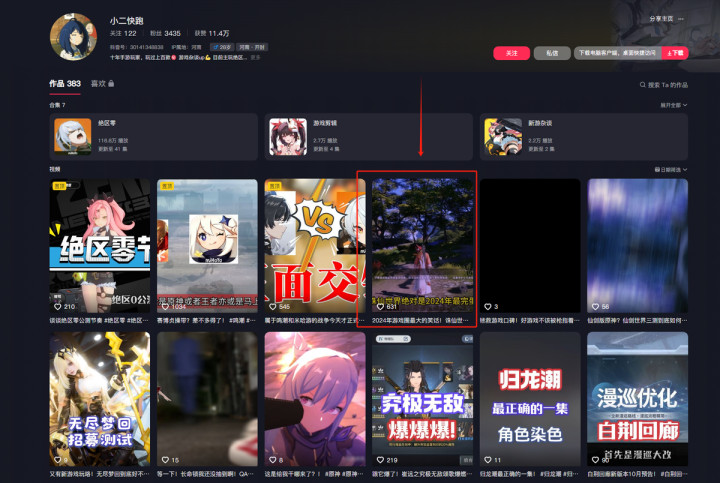Click 粉丝 3435 followers count

[x=165, y=34]
